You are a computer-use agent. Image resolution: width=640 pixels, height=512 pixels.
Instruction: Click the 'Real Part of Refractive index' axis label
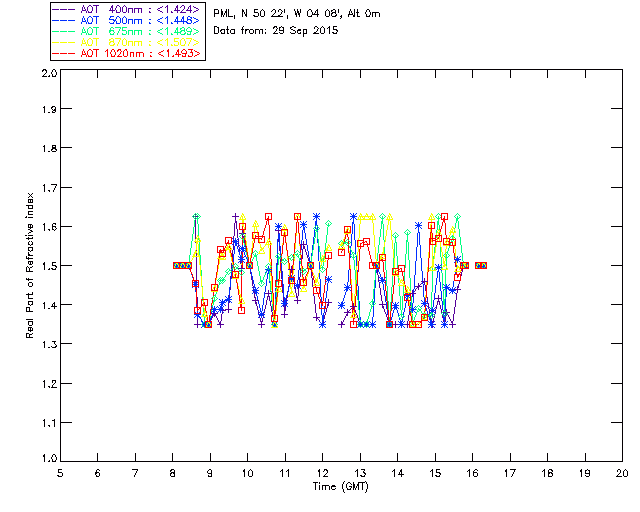30,265
